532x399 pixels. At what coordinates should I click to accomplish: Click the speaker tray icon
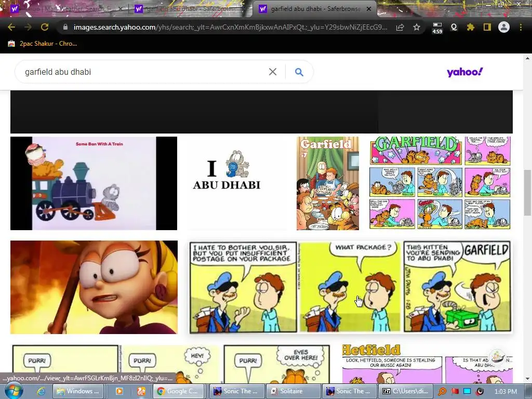tap(480, 391)
